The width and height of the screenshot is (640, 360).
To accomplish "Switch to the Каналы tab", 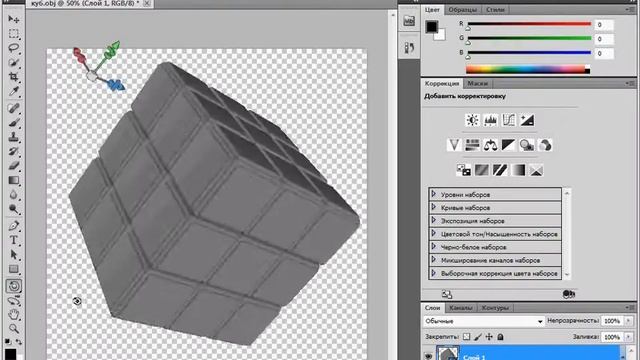I will [x=460, y=308].
